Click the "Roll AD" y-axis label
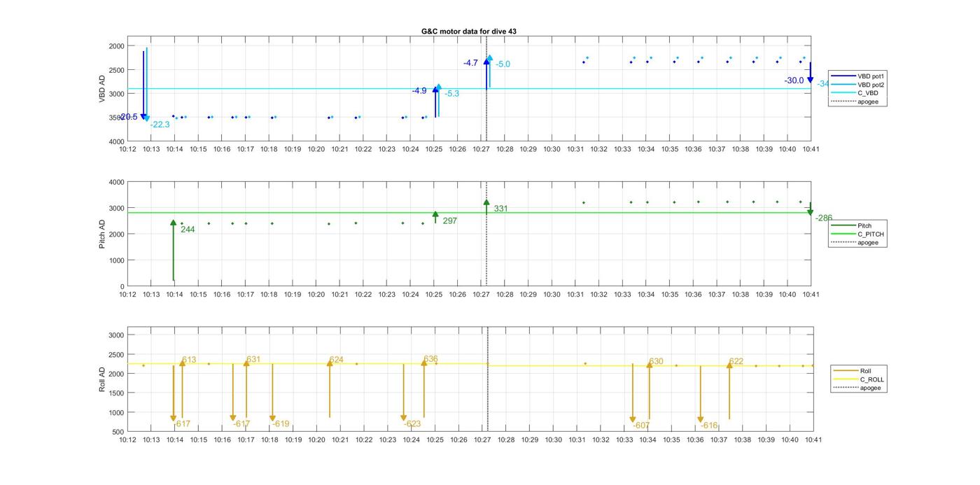Screen dimensions: 980x485 [x=102, y=379]
